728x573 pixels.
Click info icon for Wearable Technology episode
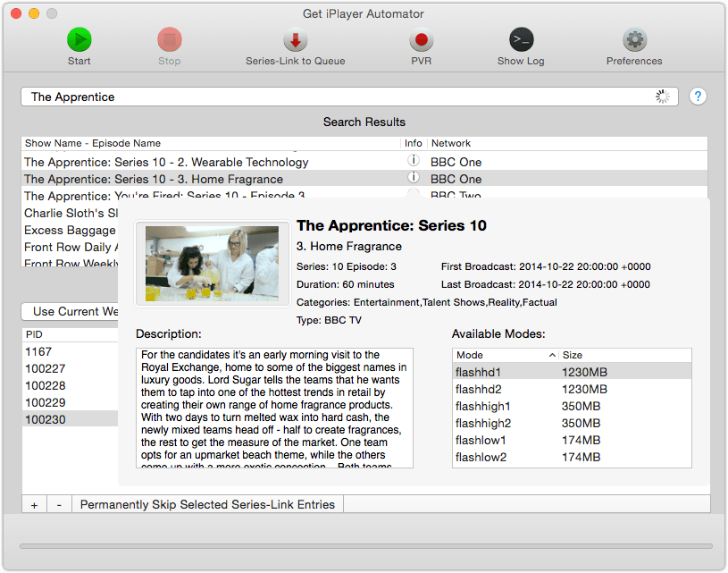point(414,160)
